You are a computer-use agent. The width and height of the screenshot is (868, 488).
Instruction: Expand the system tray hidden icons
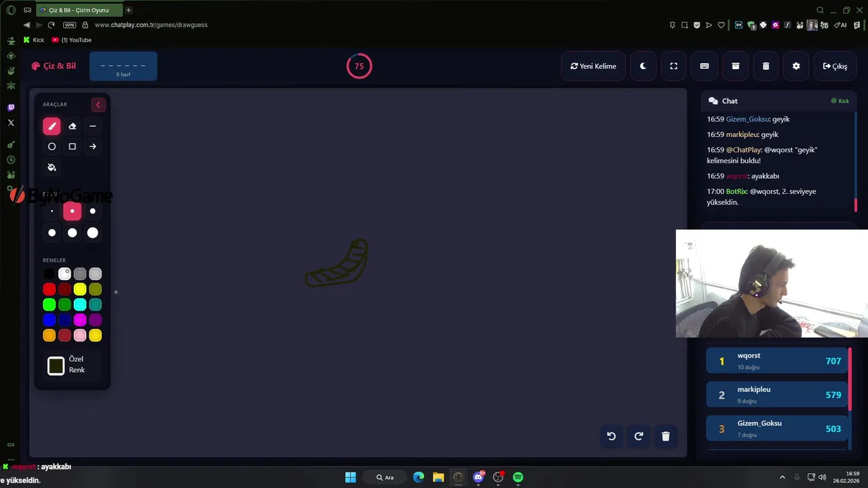click(x=782, y=477)
